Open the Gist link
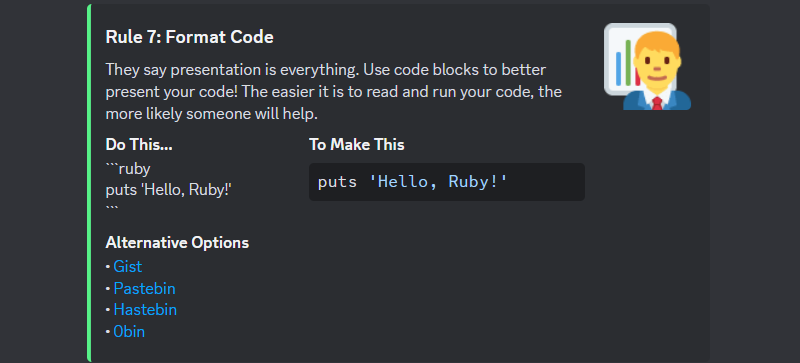 coord(128,267)
